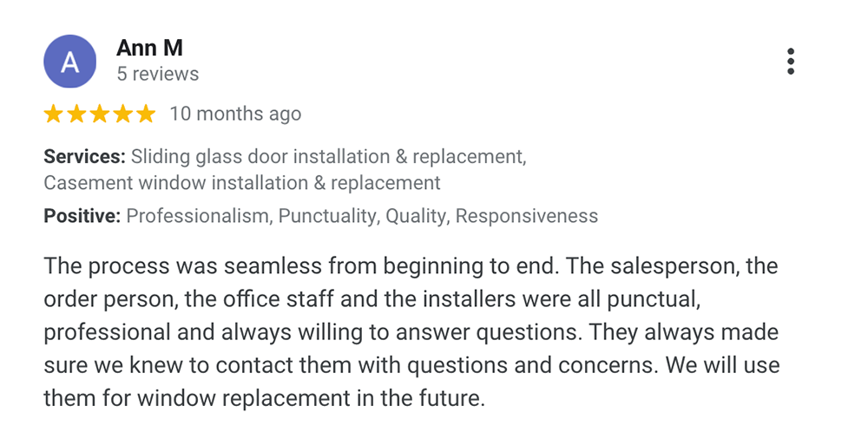Click the review sentence starting 'The process was seamless'
The width and height of the screenshot is (868, 445).
(x=302, y=266)
